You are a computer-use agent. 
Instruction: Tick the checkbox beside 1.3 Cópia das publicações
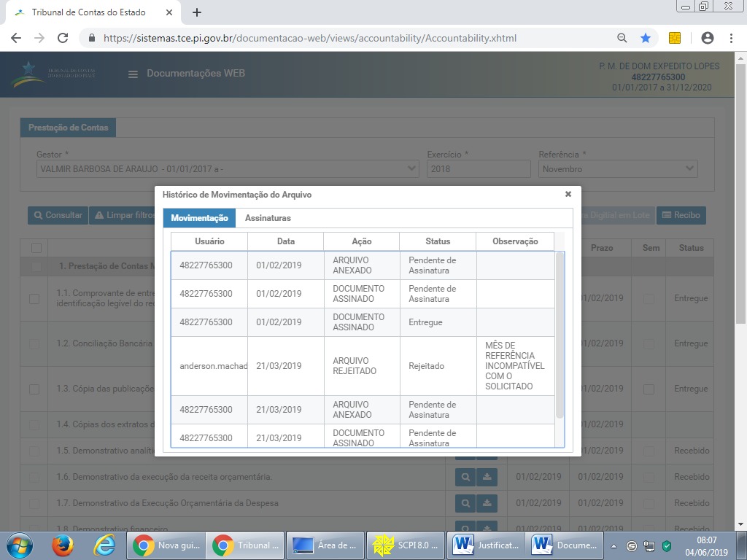[x=34, y=389]
